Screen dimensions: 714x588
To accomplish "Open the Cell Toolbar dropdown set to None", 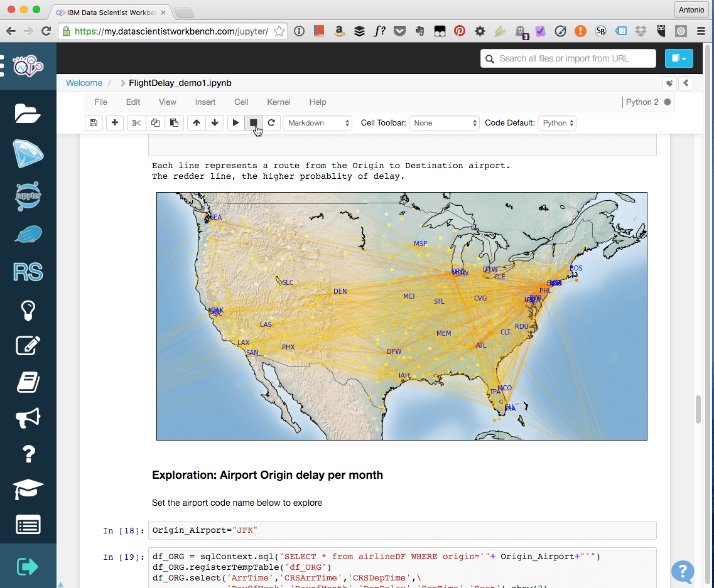I will (x=444, y=123).
